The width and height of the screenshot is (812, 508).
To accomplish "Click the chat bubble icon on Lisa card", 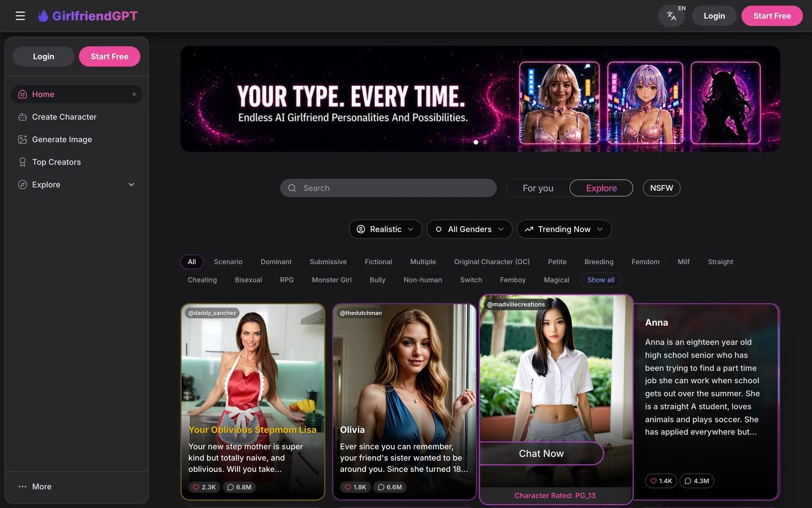I will 230,487.
